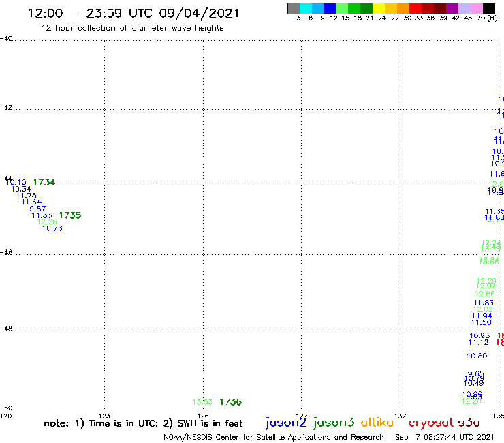Select the bright red legend swatch

[x=415, y=8]
